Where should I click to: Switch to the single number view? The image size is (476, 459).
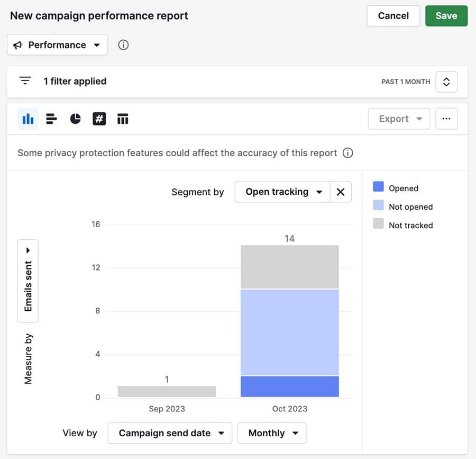tap(99, 119)
